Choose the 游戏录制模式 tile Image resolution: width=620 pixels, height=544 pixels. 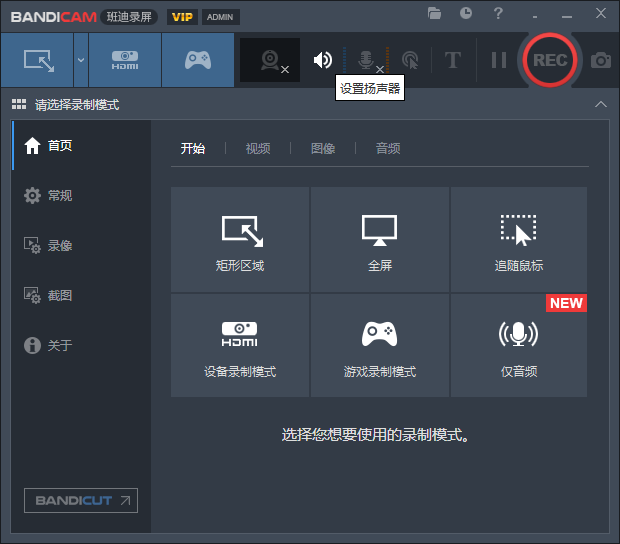click(x=380, y=346)
